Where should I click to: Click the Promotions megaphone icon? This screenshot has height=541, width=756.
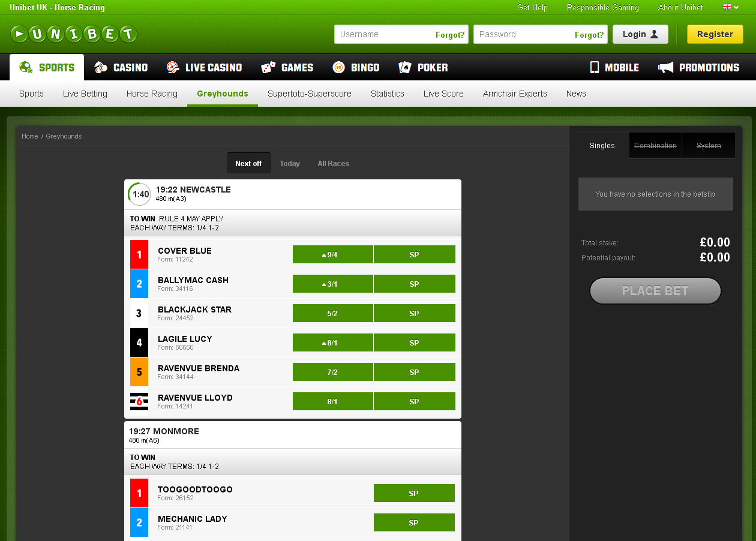coord(665,67)
